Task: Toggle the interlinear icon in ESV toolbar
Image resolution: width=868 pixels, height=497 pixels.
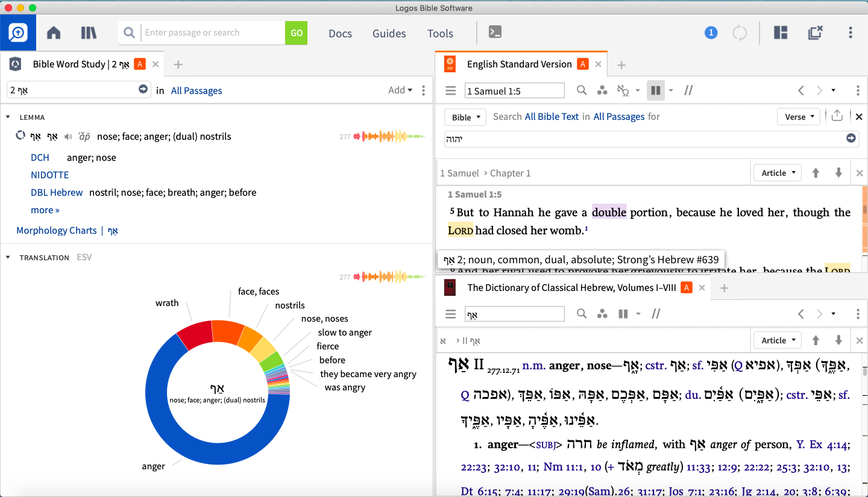Action: pyautogui.click(x=623, y=90)
